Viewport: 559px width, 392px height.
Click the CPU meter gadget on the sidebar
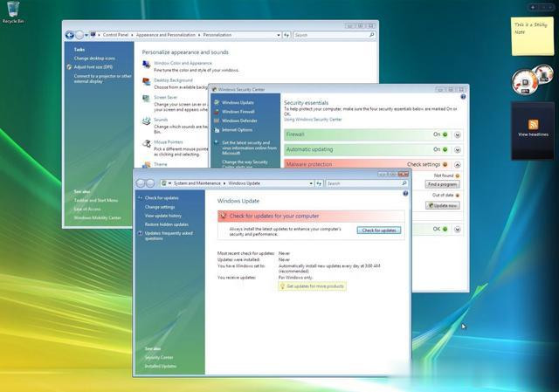click(x=532, y=79)
